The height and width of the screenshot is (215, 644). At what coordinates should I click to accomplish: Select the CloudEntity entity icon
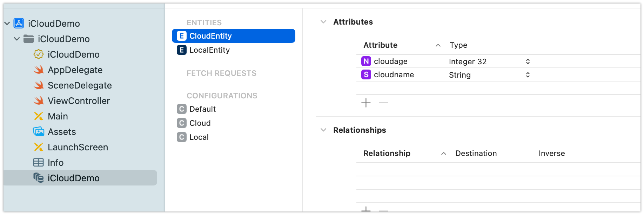(x=181, y=36)
